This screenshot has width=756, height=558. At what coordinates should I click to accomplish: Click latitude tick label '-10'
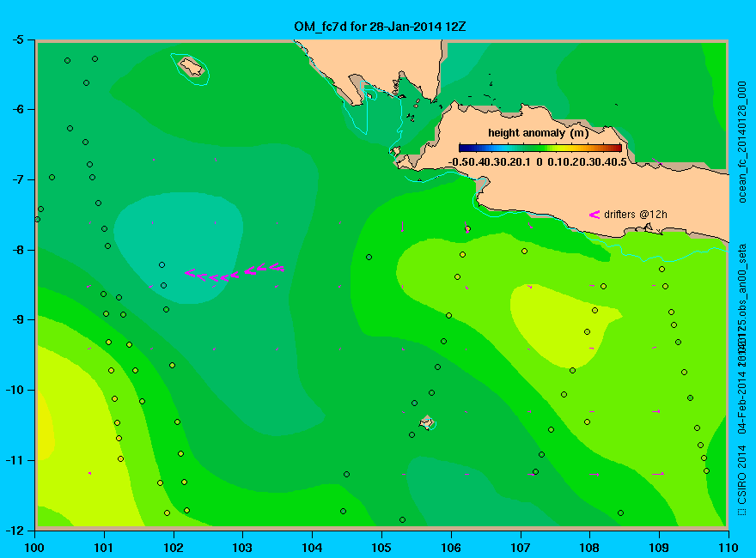click(14, 390)
